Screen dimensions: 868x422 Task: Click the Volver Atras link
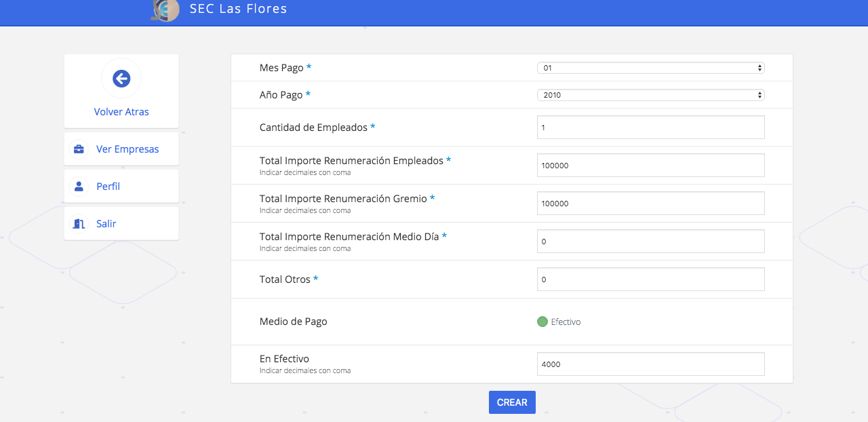[121, 112]
